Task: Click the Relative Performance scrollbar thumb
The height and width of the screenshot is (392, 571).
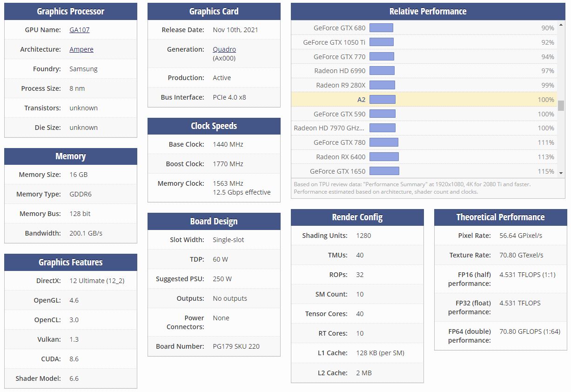Action: coord(561,106)
